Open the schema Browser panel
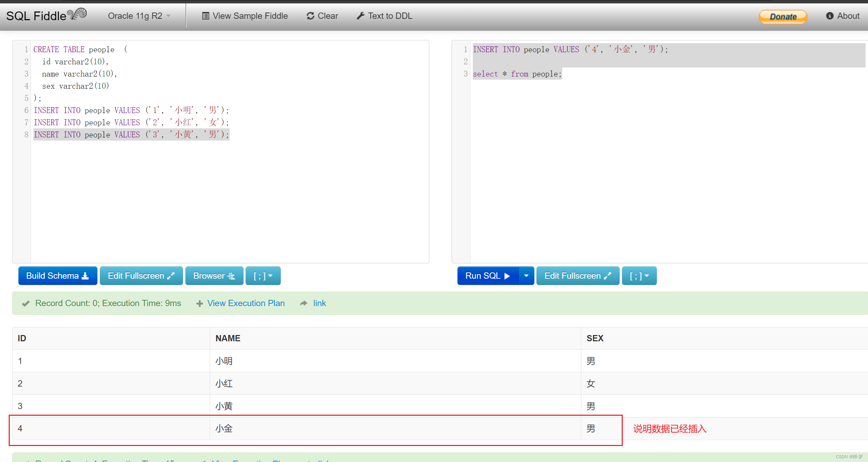The height and width of the screenshot is (462, 868). (x=214, y=276)
